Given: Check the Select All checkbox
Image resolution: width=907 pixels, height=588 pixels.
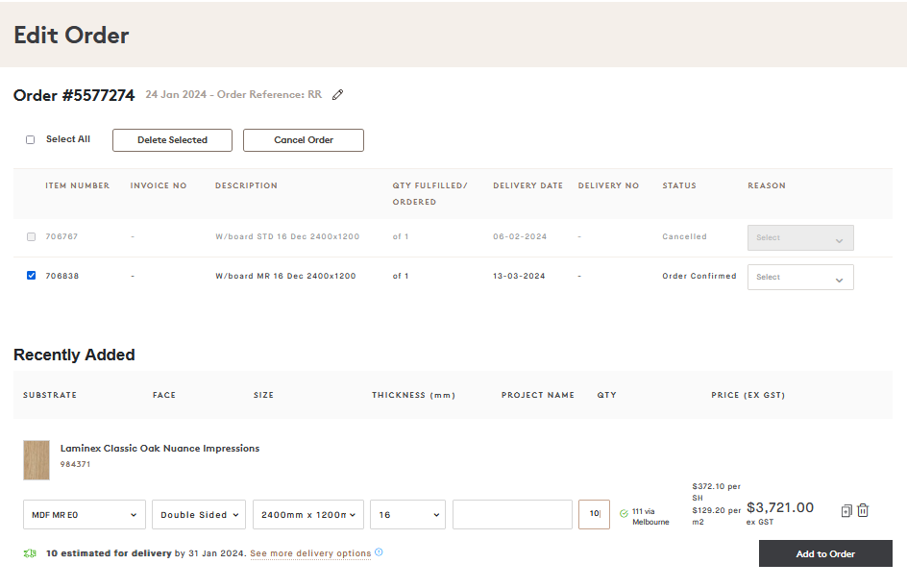Looking at the screenshot, I should pos(30,139).
